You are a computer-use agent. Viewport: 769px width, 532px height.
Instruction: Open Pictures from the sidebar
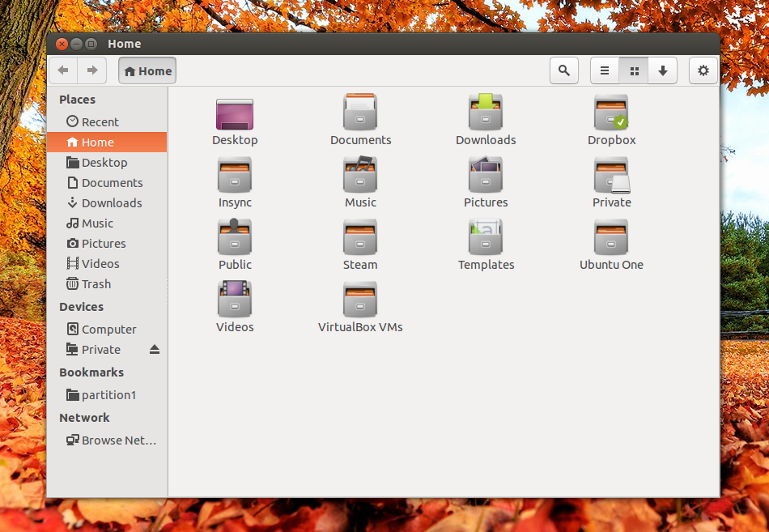click(x=108, y=244)
